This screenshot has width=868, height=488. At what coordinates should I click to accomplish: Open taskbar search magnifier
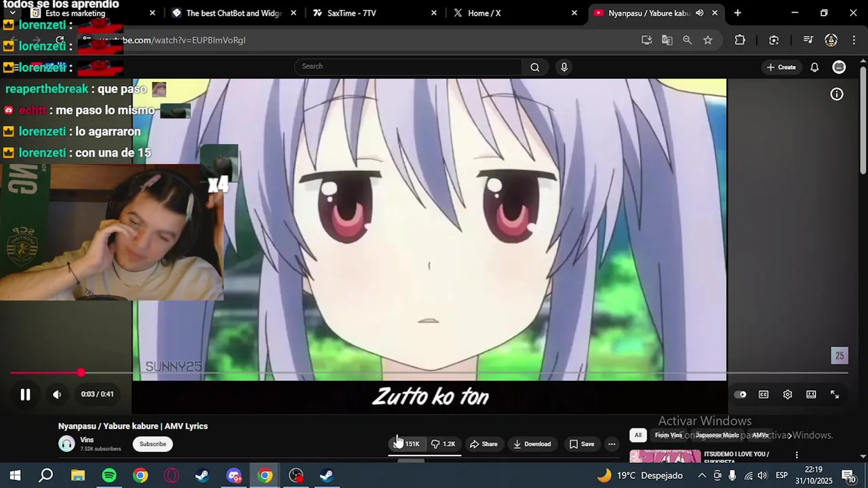tap(46, 476)
